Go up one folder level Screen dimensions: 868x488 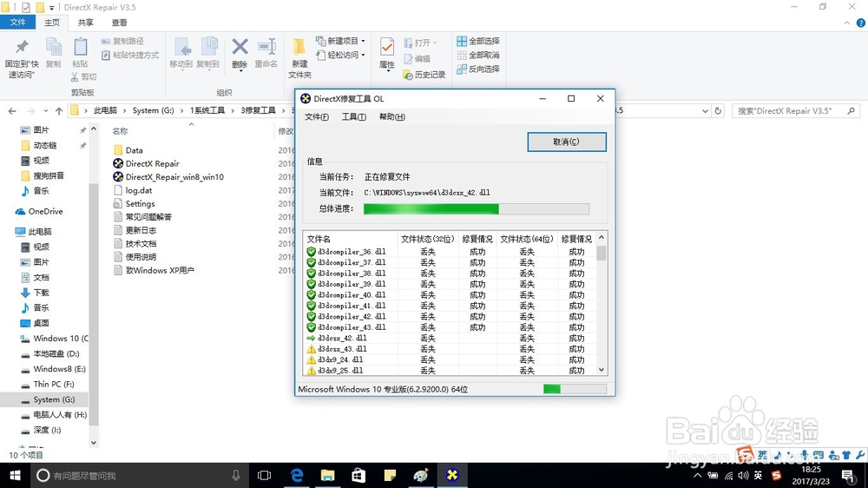(x=59, y=111)
